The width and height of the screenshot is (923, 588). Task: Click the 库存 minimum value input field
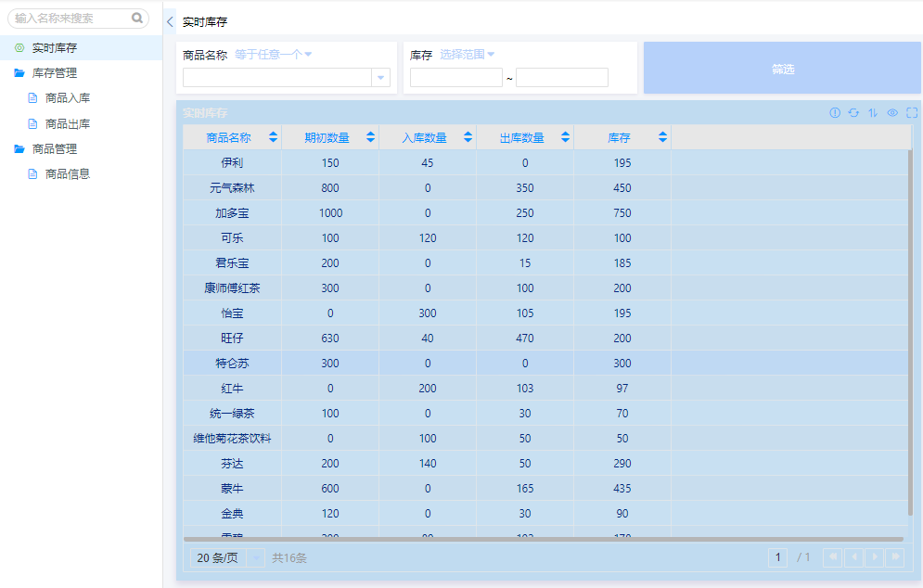(x=455, y=78)
